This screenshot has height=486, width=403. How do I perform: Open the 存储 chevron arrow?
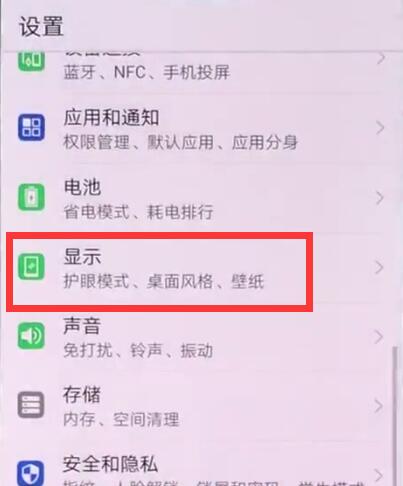click(380, 406)
